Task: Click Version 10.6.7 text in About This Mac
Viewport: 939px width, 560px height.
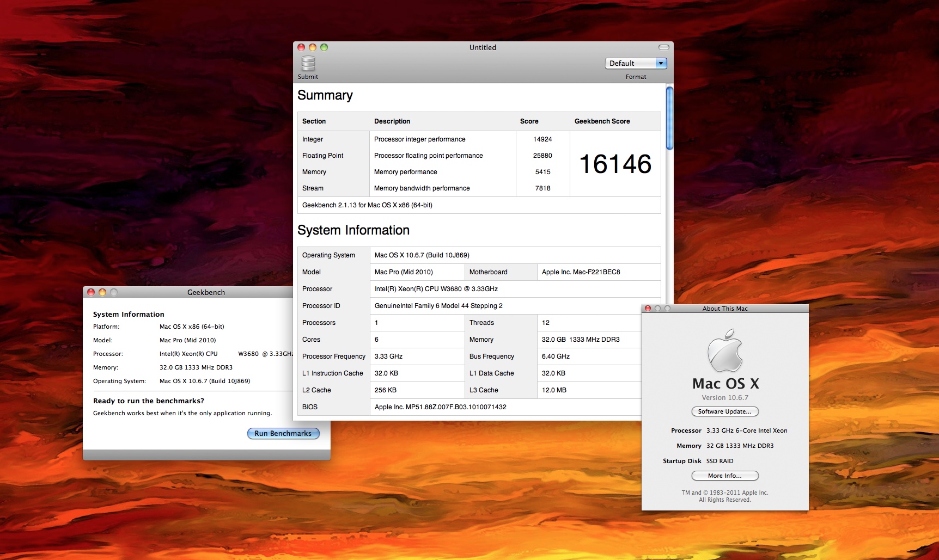Action: click(725, 398)
